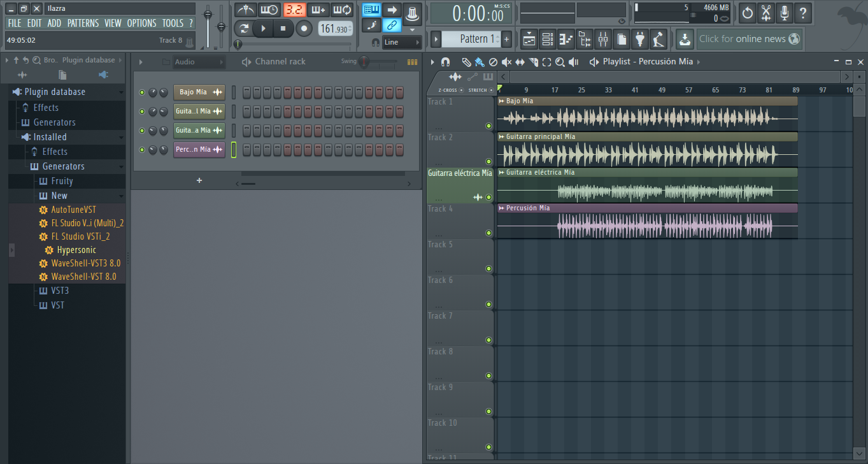Select AutoTuneVST in the plugin browser
Screen dimensions: 868x464
[x=73, y=210]
